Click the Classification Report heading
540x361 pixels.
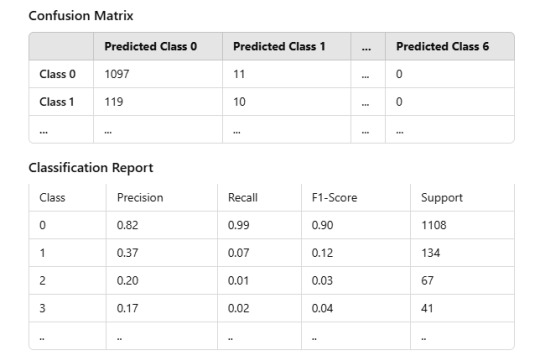[x=91, y=168]
